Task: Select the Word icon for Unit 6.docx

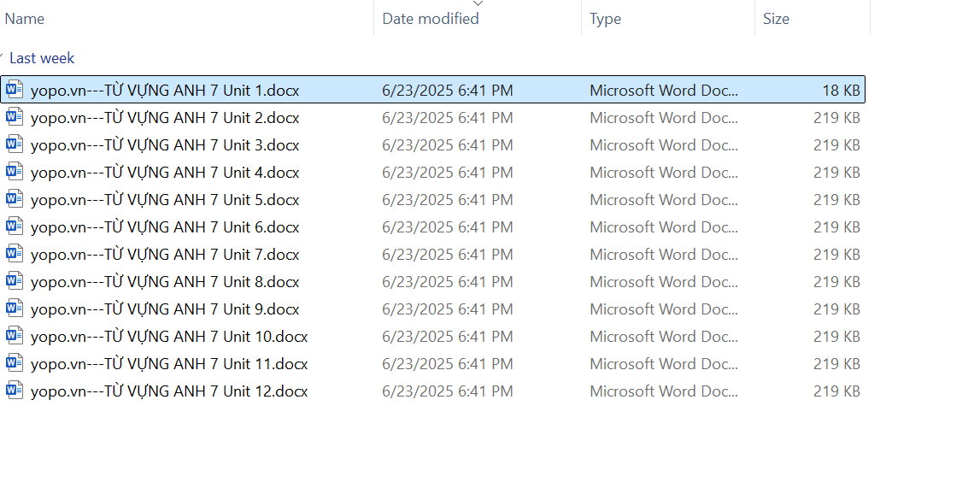Action: point(15,226)
